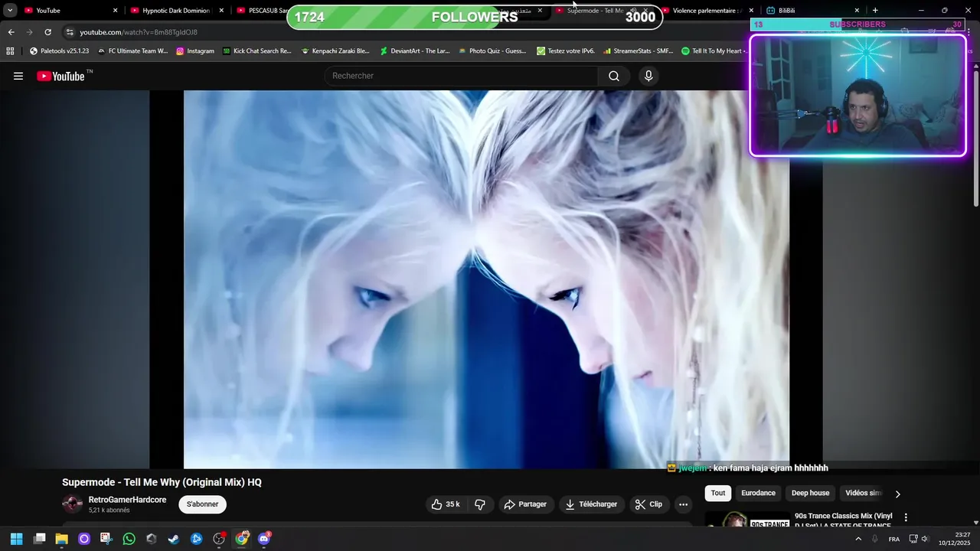This screenshot has height=551, width=980.
Task: Click RetroGamerHardcore channel avatar
Action: click(72, 504)
